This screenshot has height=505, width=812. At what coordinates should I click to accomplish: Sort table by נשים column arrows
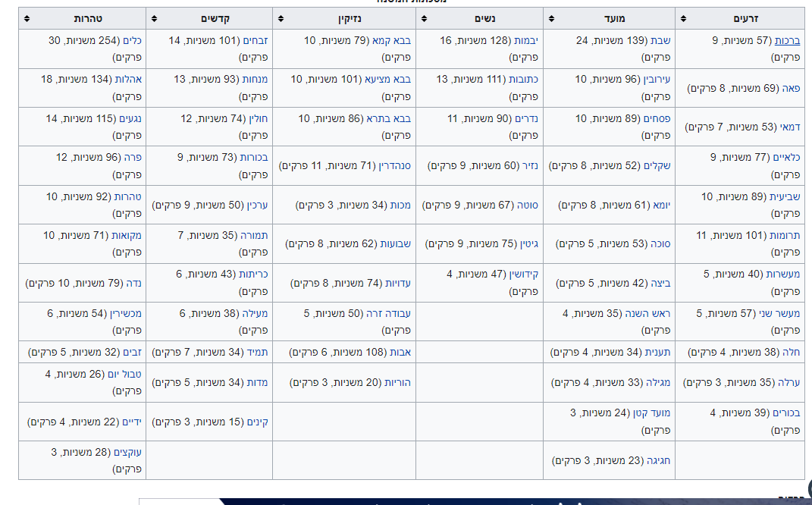tap(424, 19)
